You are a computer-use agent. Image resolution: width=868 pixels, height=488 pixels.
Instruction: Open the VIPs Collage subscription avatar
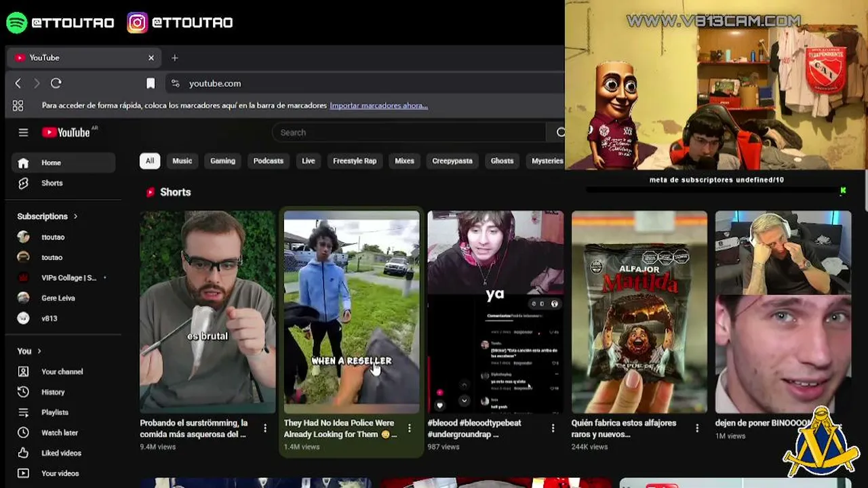pyautogui.click(x=24, y=278)
